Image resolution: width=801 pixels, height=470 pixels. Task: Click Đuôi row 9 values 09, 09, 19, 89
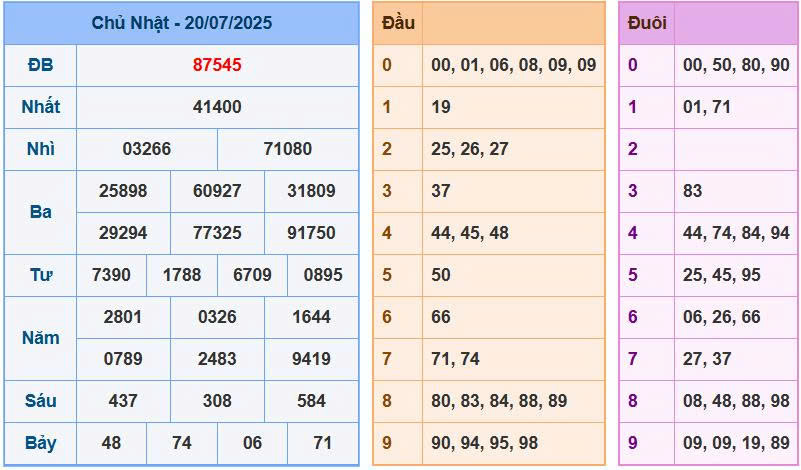(736, 442)
